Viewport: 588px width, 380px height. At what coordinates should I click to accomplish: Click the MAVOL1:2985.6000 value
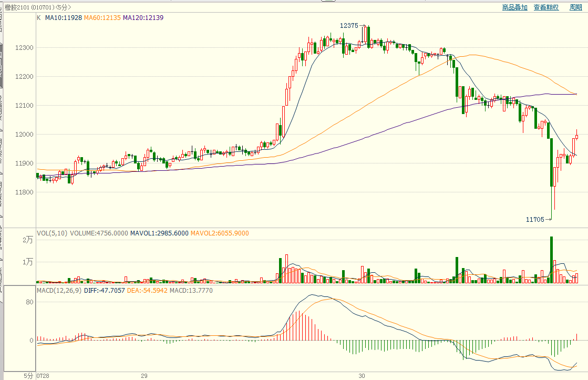click(x=159, y=233)
